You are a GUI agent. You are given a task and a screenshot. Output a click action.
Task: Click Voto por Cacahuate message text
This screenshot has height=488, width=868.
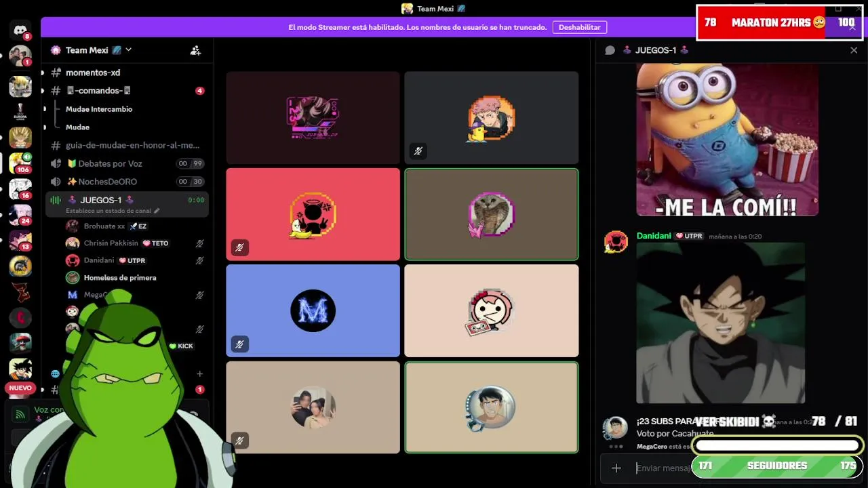pyautogui.click(x=675, y=434)
